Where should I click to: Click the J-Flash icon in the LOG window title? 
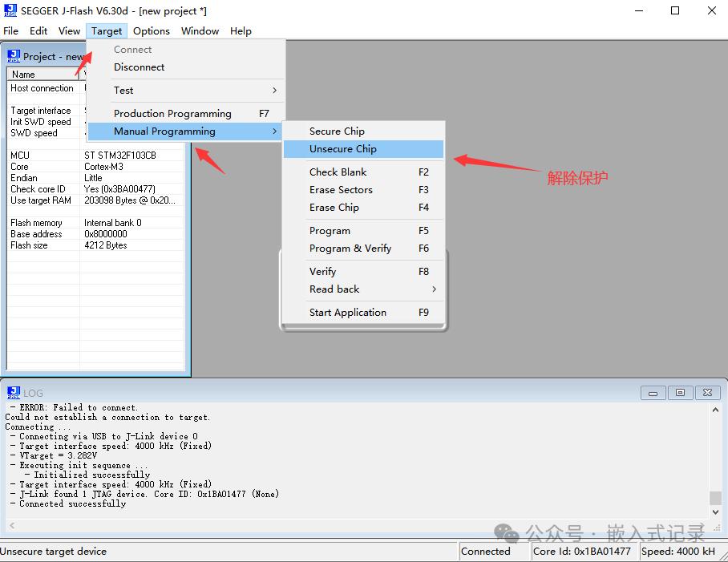tap(14, 393)
